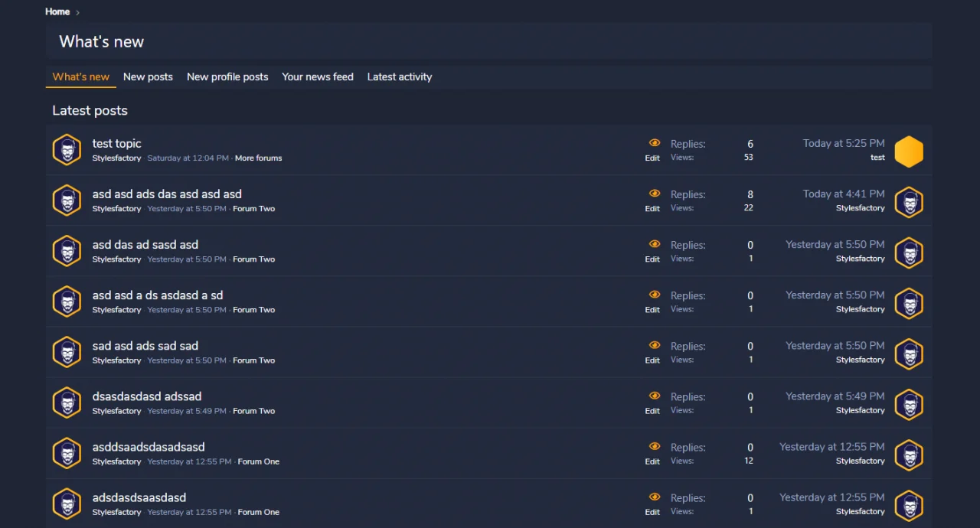Click the 'Today at 4:41 PM' last post timestamp

click(x=843, y=194)
